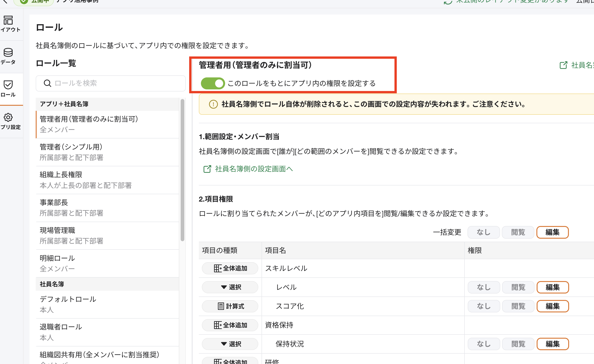
Task: Click the 選択 dropdown chip for レベル row
Action: point(230,287)
